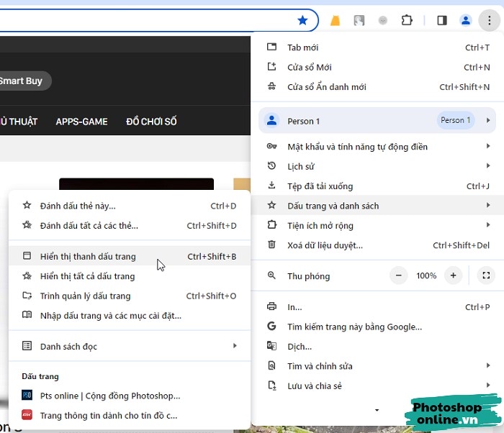Screen dimensions: 504x433
Task: Select Tab mới menu entry
Action: (377, 47)
